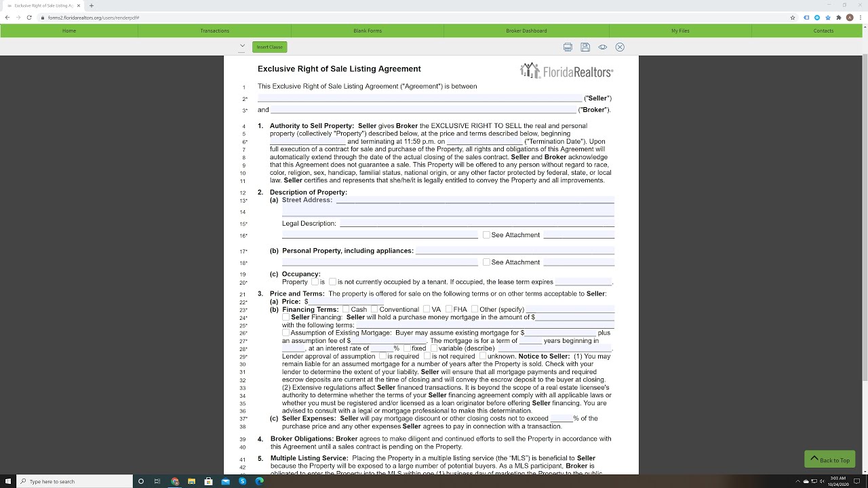The height and width of the screenshot is (488, 868).
Task: Check the Property 'is' occupied box
Action: 315,281
